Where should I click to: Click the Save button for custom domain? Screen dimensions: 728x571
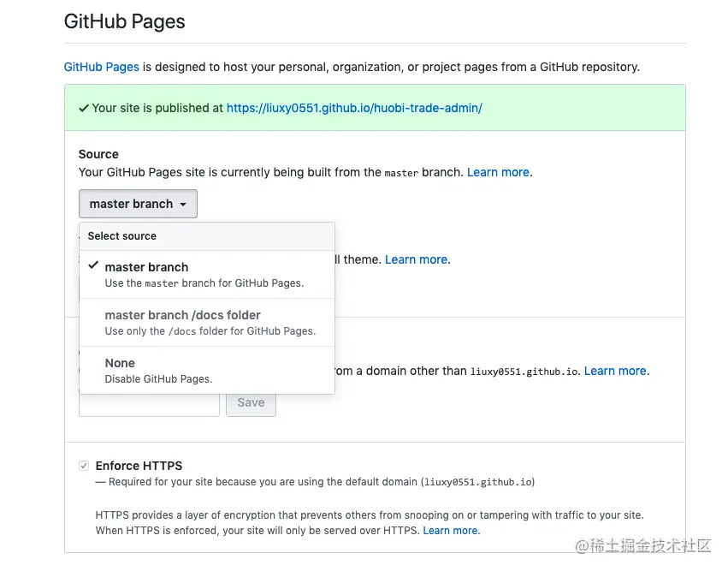click(251, 403)
